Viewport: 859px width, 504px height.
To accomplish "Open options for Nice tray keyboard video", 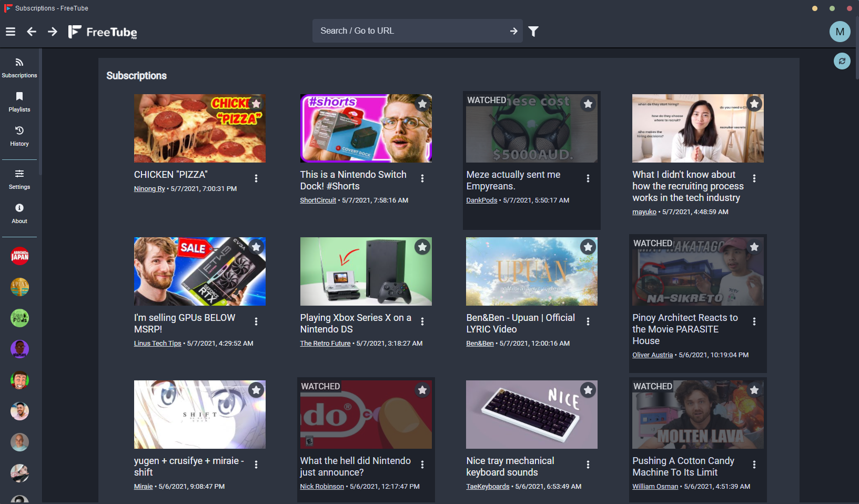I will click(x=588, y=465).
